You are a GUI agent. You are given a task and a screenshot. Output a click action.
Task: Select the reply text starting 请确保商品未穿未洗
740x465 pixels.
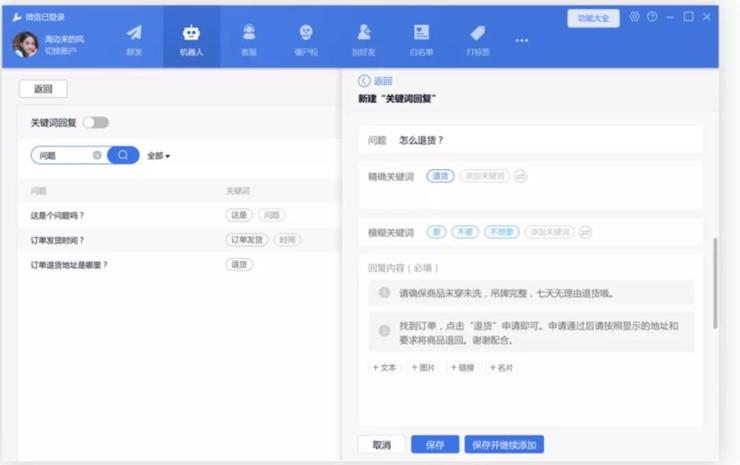(x=506, y=293)
